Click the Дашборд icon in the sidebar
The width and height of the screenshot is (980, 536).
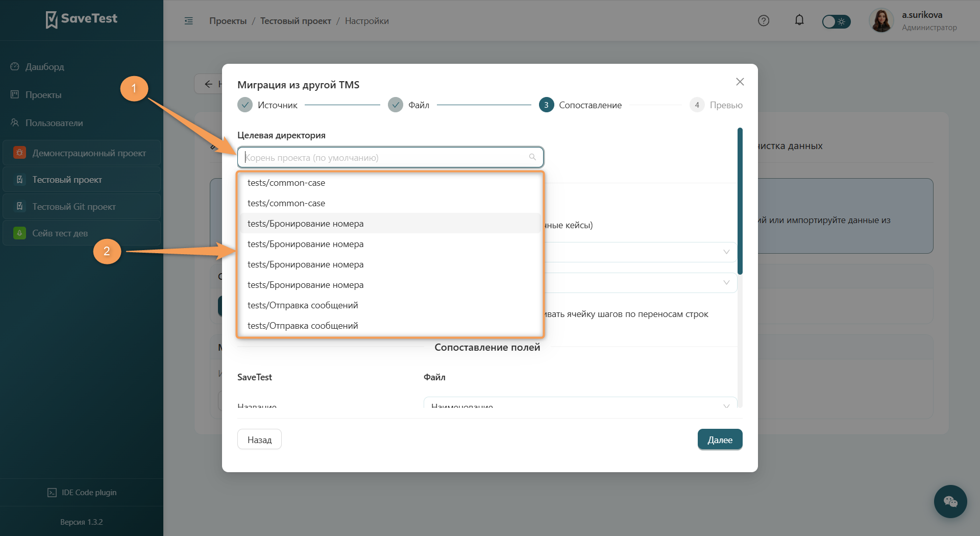click(x=15, y=67)
